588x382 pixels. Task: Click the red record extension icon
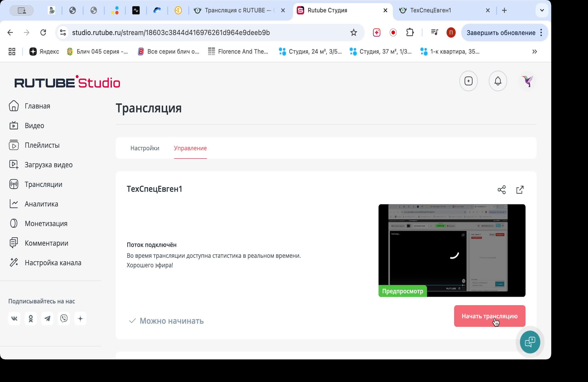click(393, 33)
